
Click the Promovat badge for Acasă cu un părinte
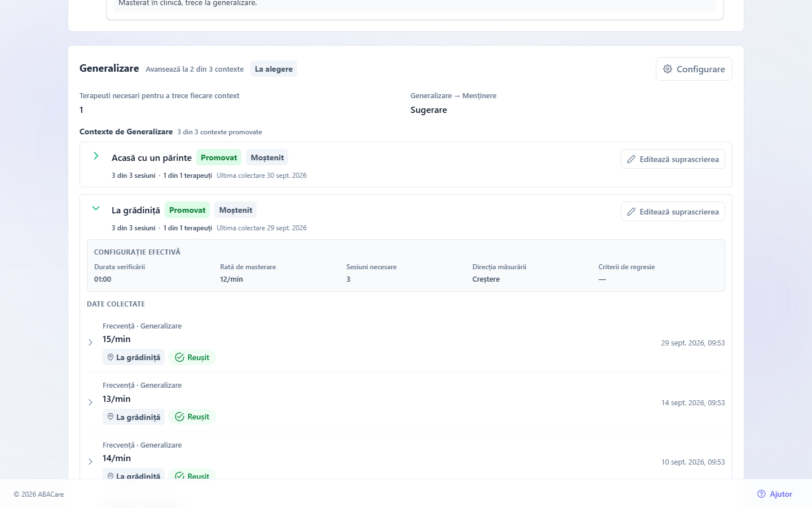coord(219,157)
